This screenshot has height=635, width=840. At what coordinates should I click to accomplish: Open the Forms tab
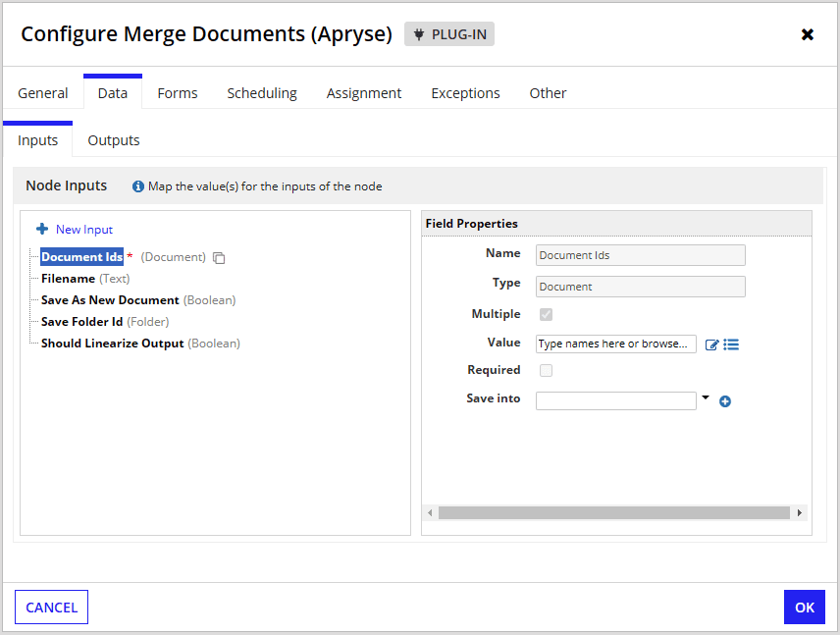pos(178,93)
